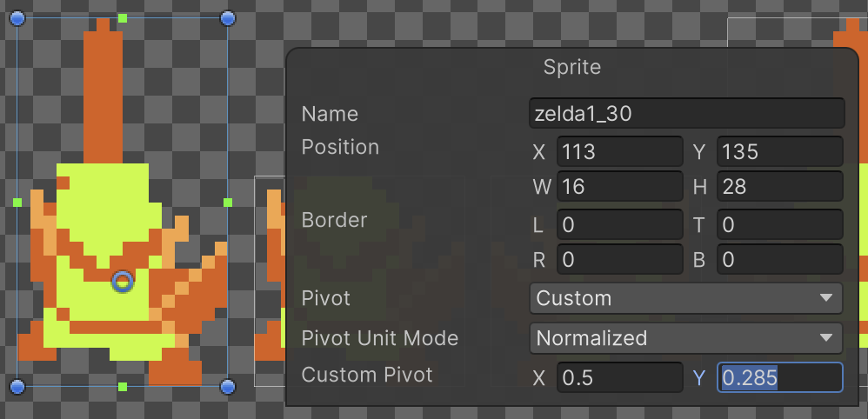The width and height of the screenshot is (868, 419).
Task: Pick the bottom-right blue corner handle
Action: tap(228, 386)
